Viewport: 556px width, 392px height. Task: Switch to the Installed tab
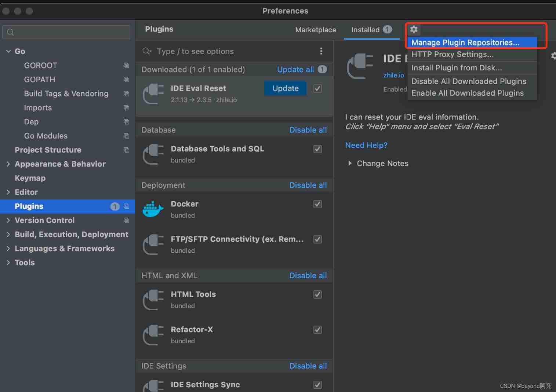coord(371,30)
